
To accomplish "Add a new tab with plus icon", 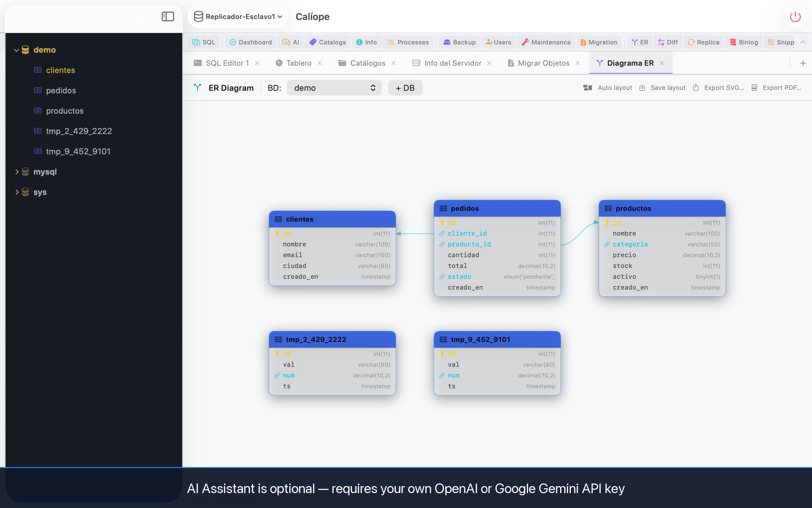I will (803, 63).
